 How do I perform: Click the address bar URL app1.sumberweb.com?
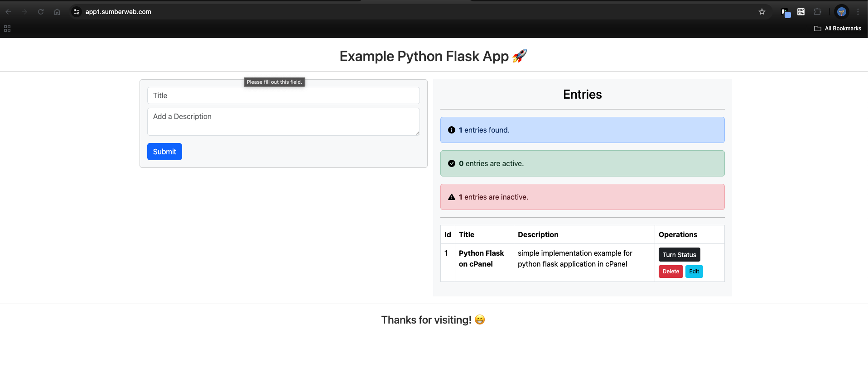(118, 12)
